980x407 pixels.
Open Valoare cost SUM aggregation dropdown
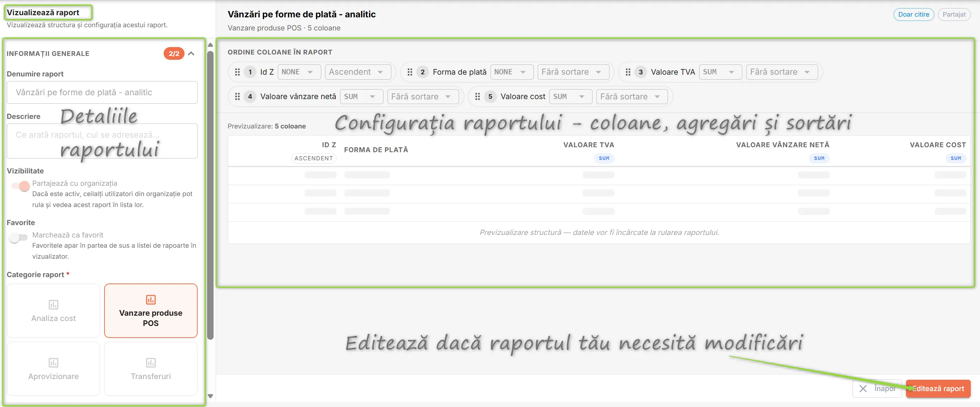pos(571,97)
